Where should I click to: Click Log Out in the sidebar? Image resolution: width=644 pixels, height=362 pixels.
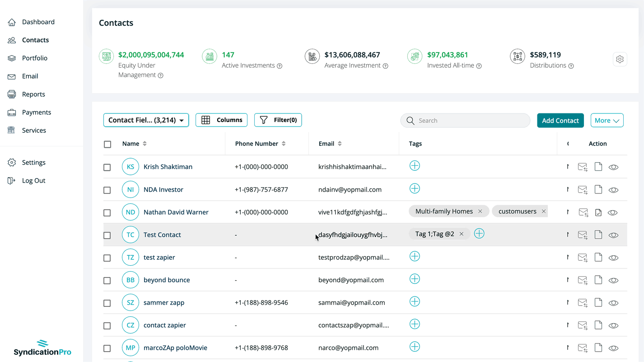(34, 180)
